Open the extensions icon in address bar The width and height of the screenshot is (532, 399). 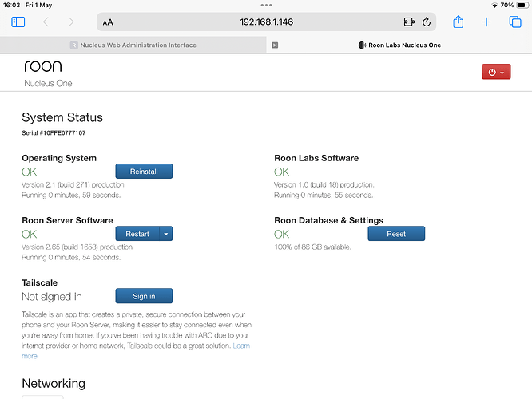click(409, 22)
